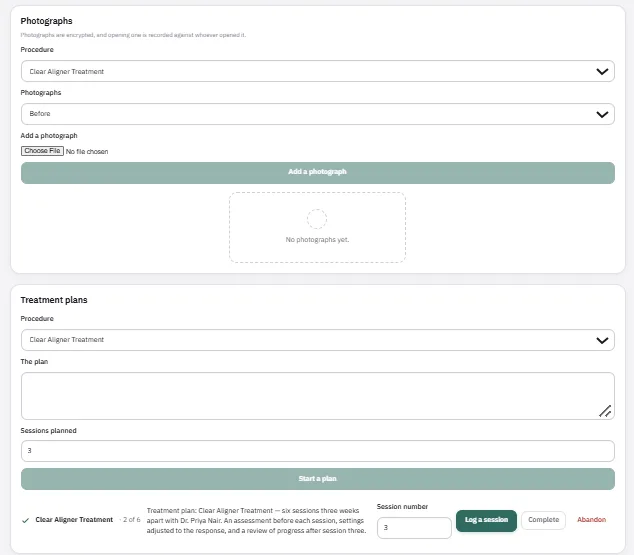Open the Photographs Procedure Clear Aligner dropdown
The image size is (634, 555).
pyautogui.click(x=318, y=71)
